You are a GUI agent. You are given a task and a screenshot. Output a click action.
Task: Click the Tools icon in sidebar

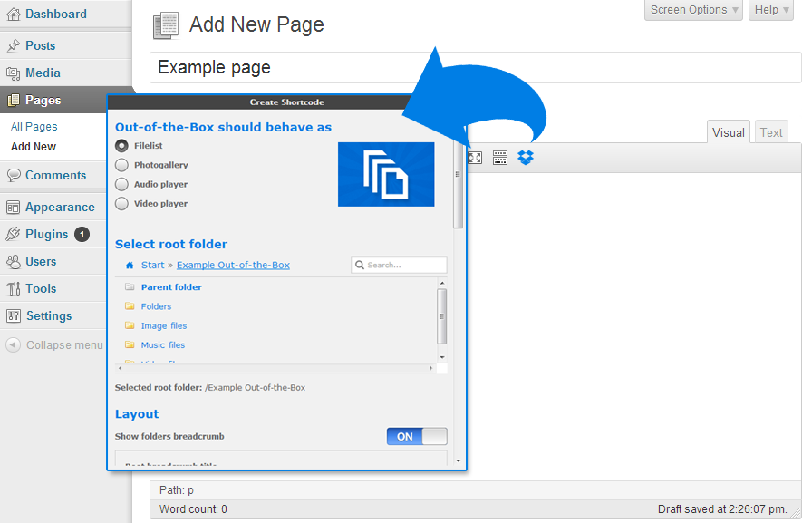13,288
